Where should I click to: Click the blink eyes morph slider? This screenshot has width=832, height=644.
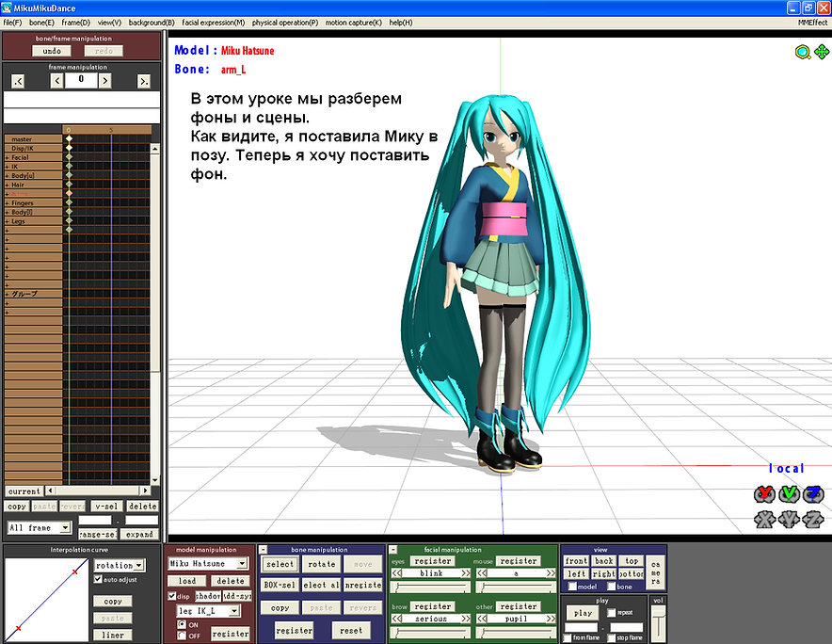click(x=431, y=588)
